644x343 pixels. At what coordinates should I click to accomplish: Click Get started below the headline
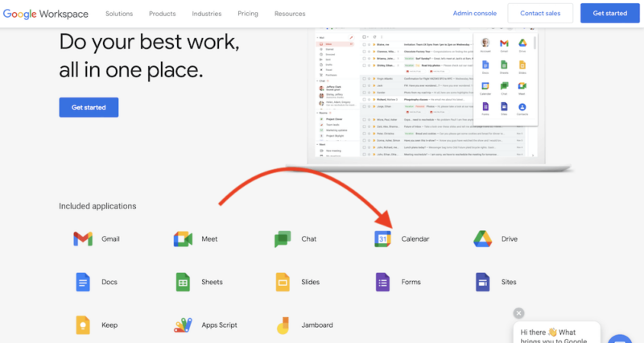pos(89,107)
